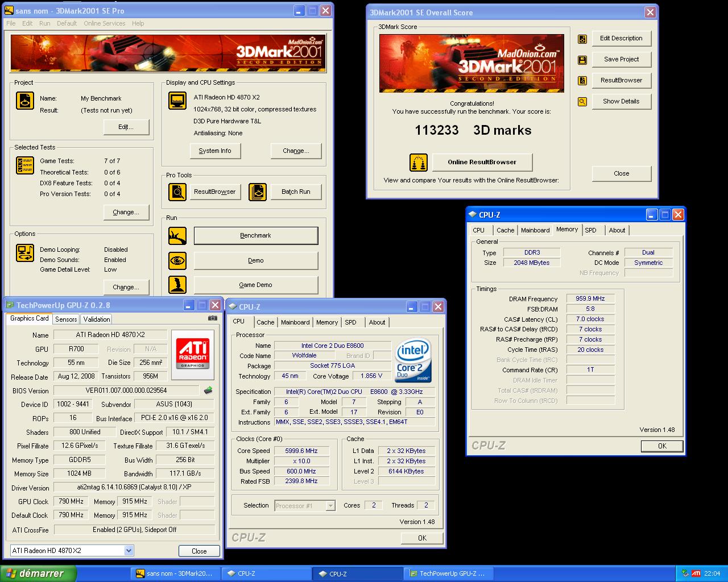Image resolution: width=728 pixels, height=582 pixels.
Task: Open the File menu in 3DMark
Action: (11, 23)
